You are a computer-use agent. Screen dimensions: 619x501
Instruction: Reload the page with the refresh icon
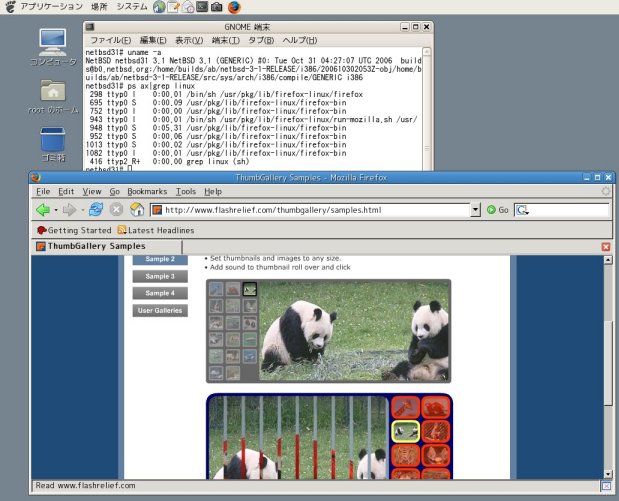pos(96,210)
